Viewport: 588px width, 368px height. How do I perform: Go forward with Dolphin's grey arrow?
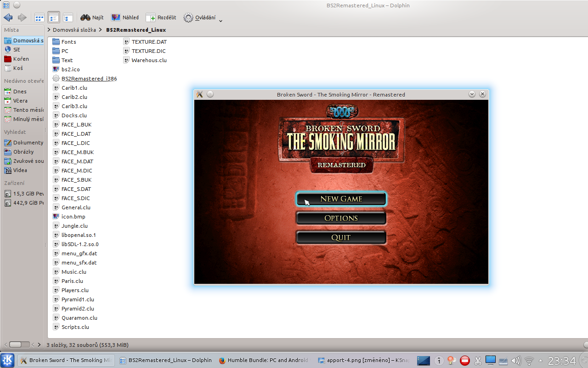(22, 17)
